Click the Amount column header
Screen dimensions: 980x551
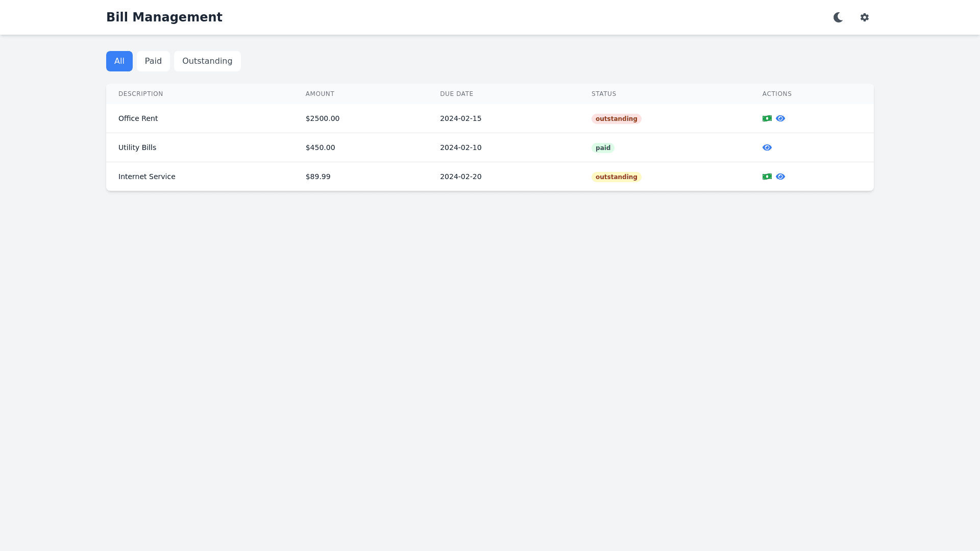(x=320, y=94)
